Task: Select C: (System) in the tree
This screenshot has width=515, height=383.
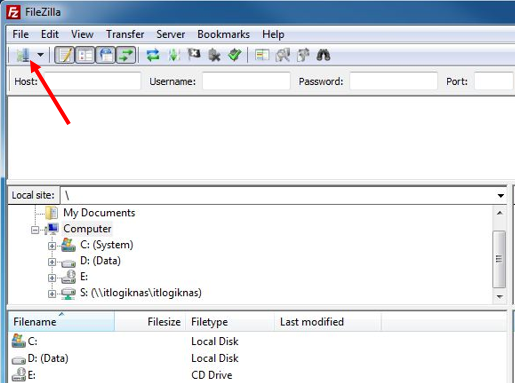Action: (x=107, y=245)
